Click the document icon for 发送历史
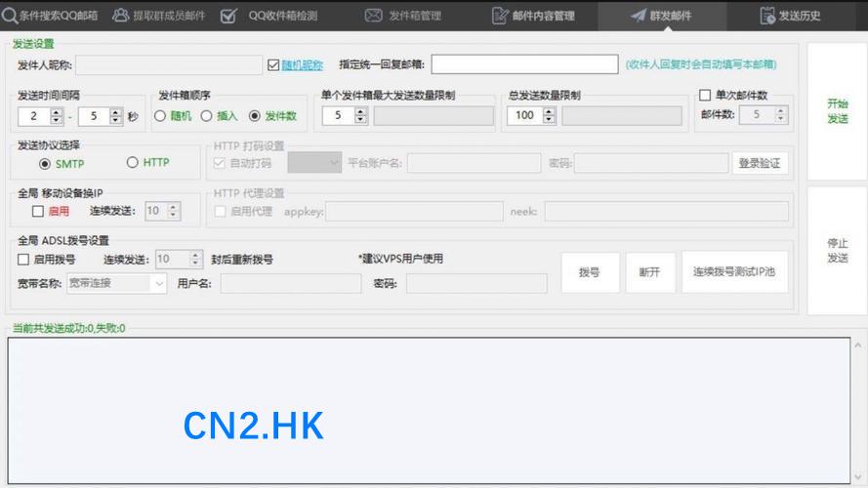The height and width of the screenshot is (488, 868). [x=767, y=16]
